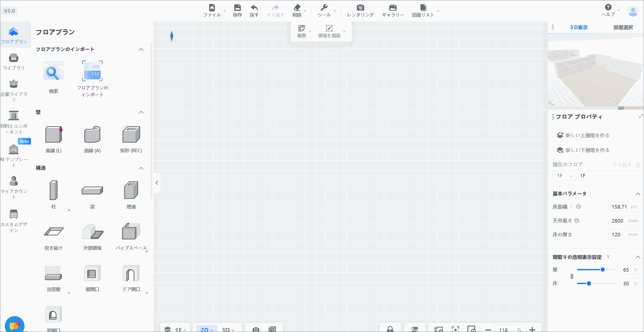The height and width of the screenshot is (332, 644).
Task: Open レンダリング rendering from the toolbar
Action: pos(360,11)
